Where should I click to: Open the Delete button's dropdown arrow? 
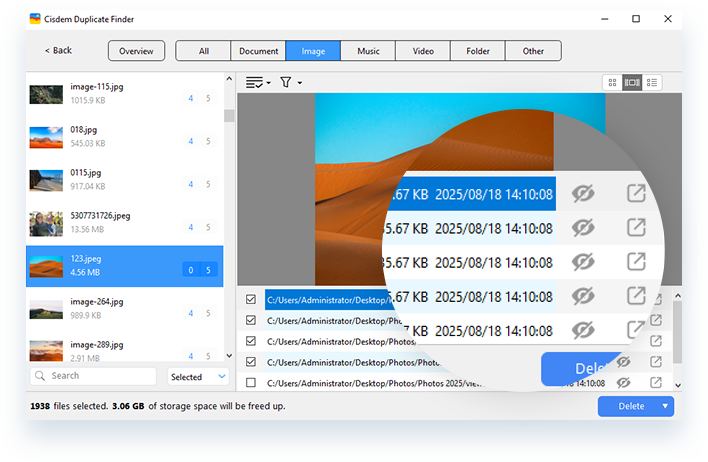point(665,406)
